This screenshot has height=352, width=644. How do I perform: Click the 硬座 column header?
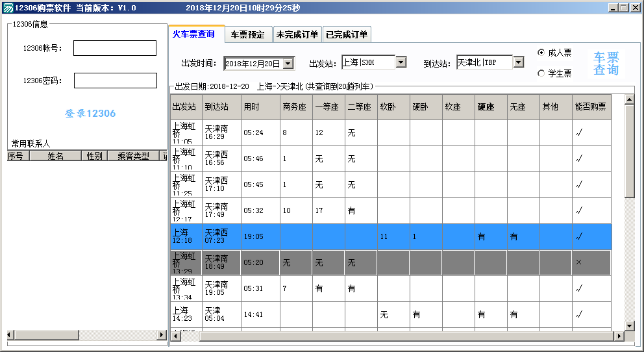491,107
